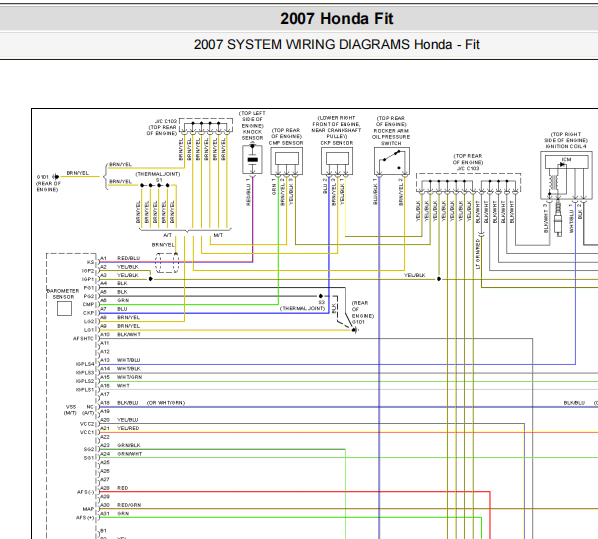
Task: Click the S1 (THERMAL JOINT) label
Action: tap(158, 177)
